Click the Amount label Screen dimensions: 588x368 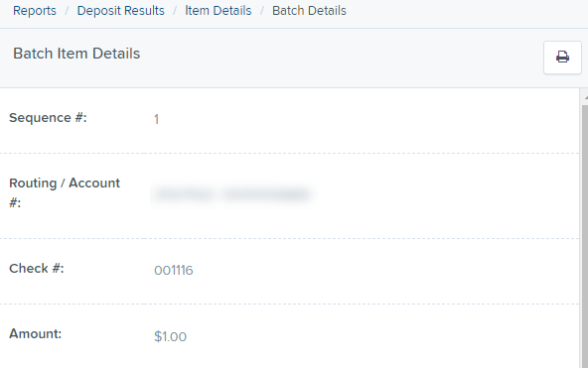pos(35,333)
